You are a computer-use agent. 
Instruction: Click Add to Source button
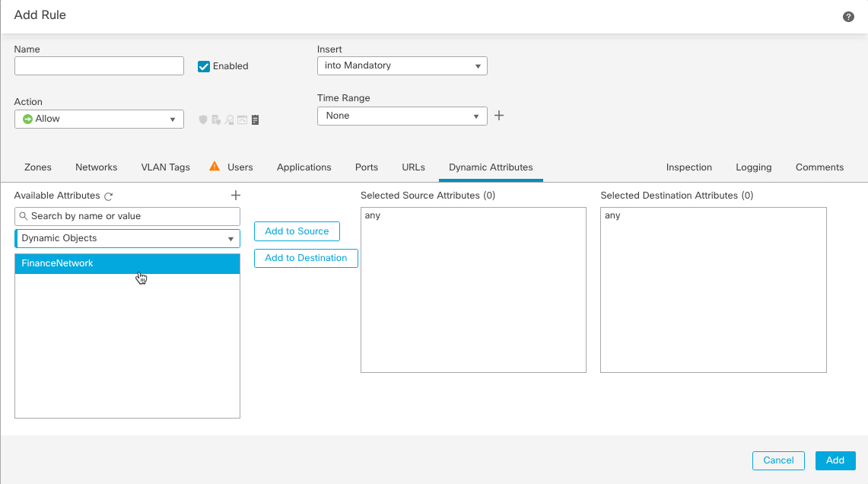(x=297, y=231)
